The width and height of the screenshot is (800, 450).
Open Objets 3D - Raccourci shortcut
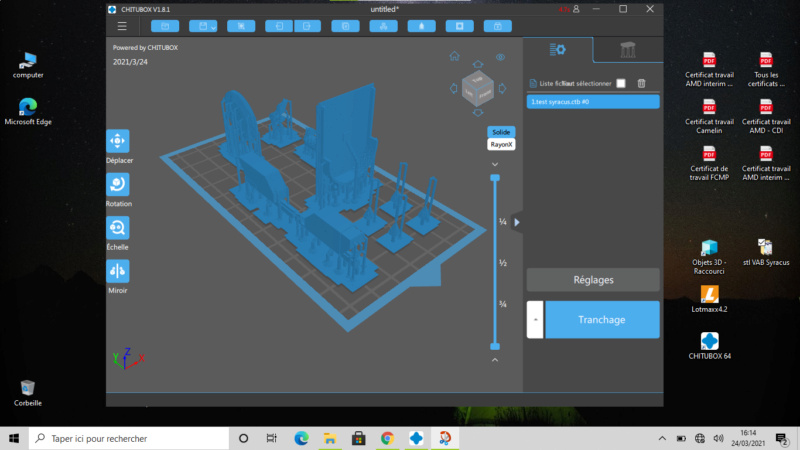point(709,257)
